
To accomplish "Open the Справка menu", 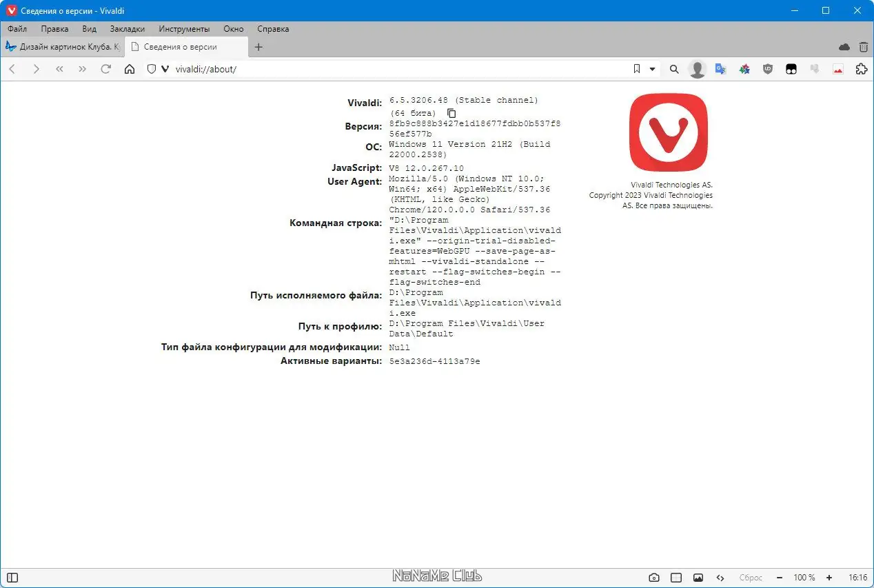I will [273, 29].
